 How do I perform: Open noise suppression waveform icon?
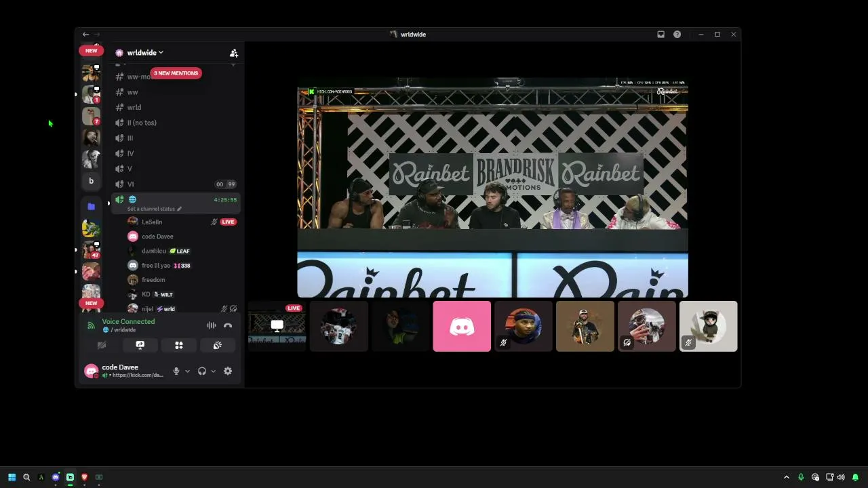pyautogui.click(x=212, y=326)
